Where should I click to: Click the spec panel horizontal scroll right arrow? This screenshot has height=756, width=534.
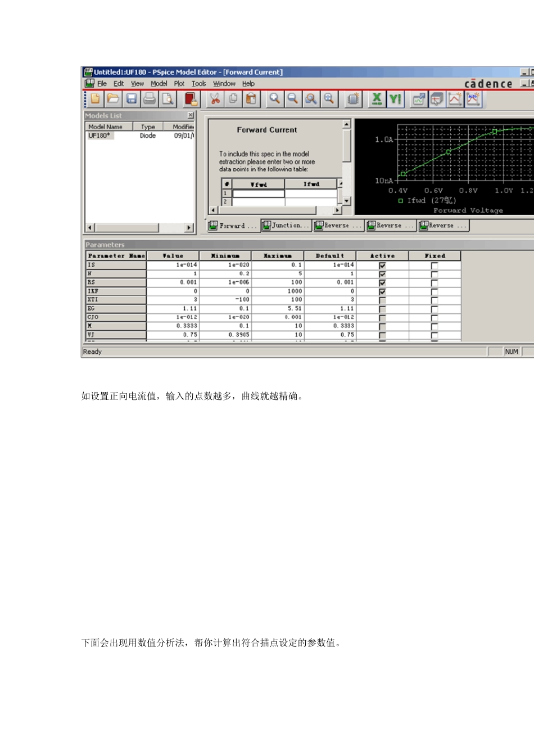337,210
